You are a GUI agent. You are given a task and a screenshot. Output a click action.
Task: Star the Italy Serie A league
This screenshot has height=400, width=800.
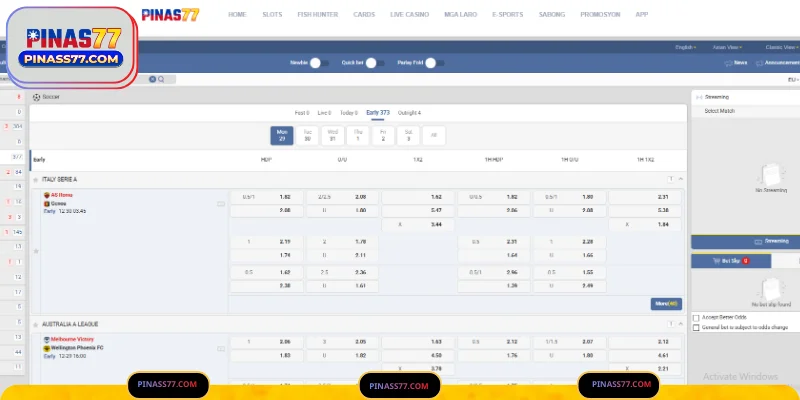click(x=36, y=180)
